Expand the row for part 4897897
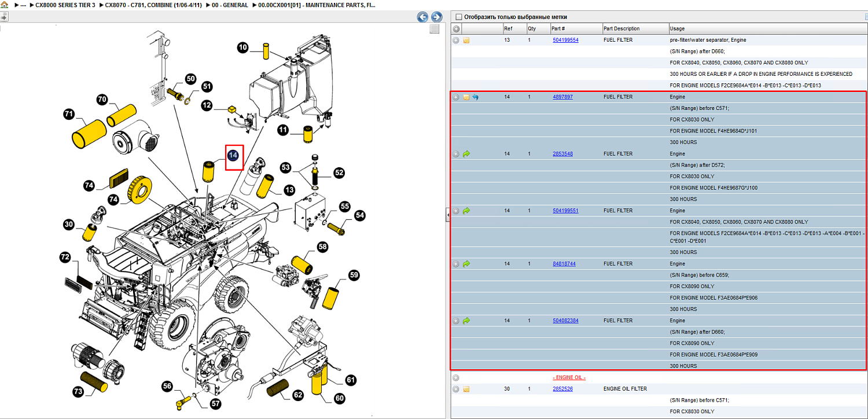 pyautogui.click(x=456, y=97)
